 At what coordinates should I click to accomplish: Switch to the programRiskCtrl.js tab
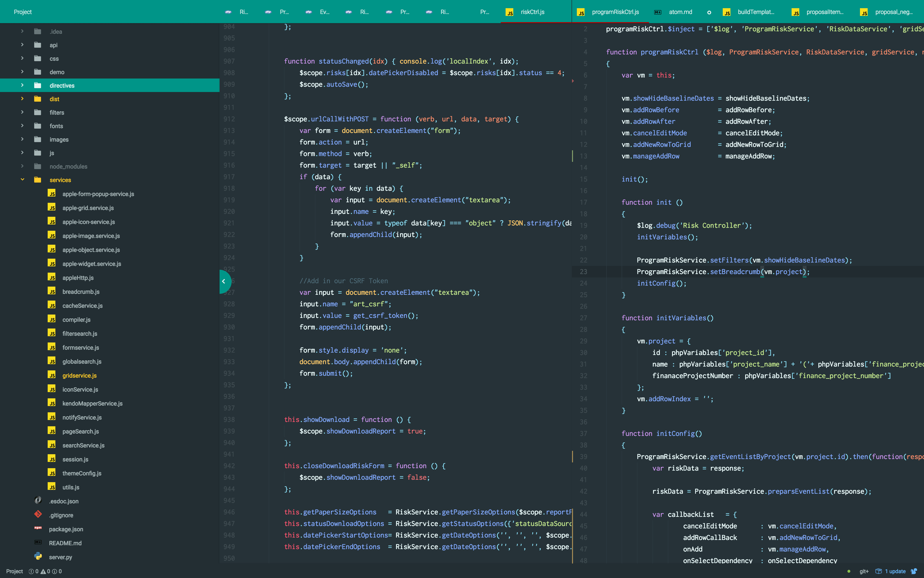pyautogui.click(x=611, y=12)
